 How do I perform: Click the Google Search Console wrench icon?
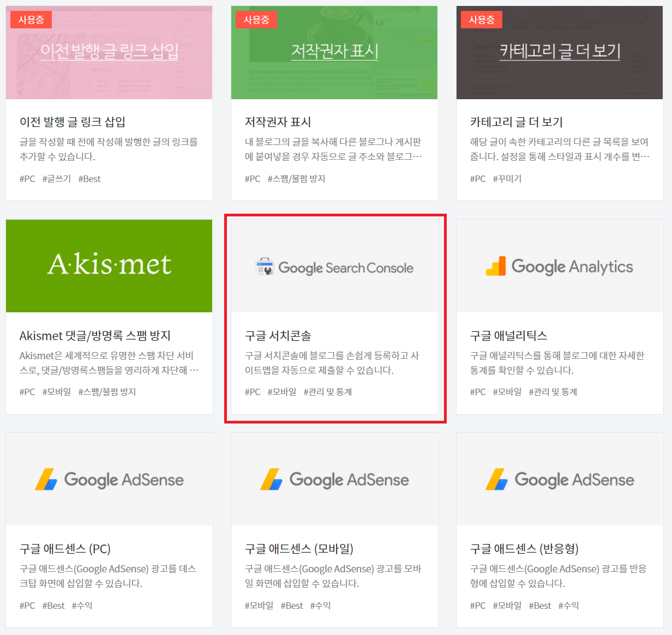265,267
